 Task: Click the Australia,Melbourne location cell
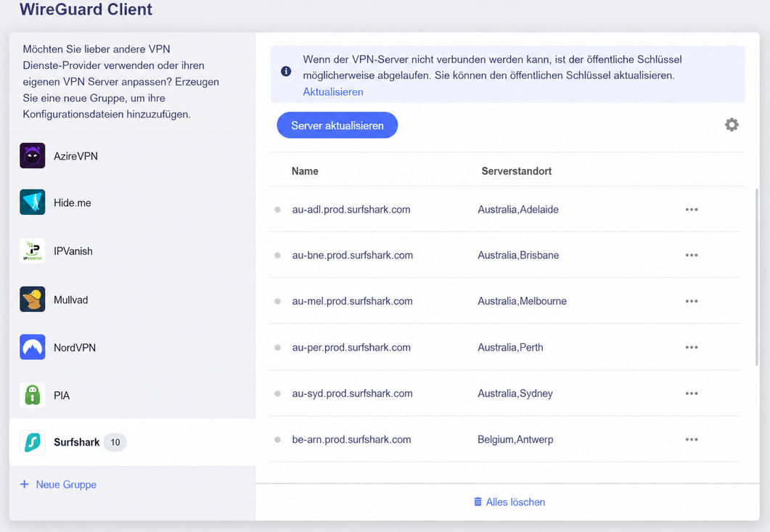[x=522, y=301]
